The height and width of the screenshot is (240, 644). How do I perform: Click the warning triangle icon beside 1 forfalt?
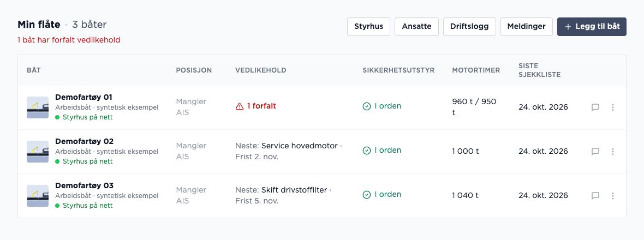(240, 107)
